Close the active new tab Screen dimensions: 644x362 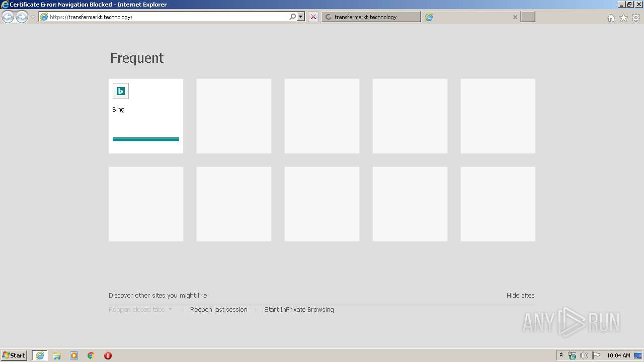pos(515,17)
